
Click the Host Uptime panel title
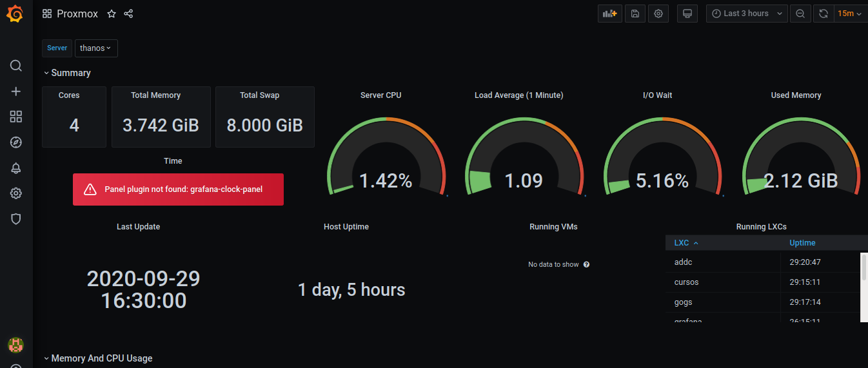(x=346, y=227)
